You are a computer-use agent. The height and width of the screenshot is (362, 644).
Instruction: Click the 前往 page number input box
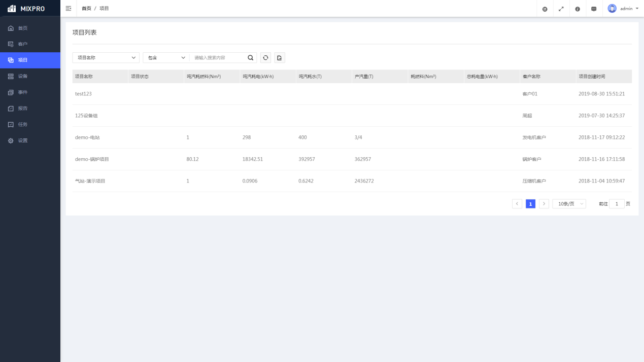click(x=617, y=204)
